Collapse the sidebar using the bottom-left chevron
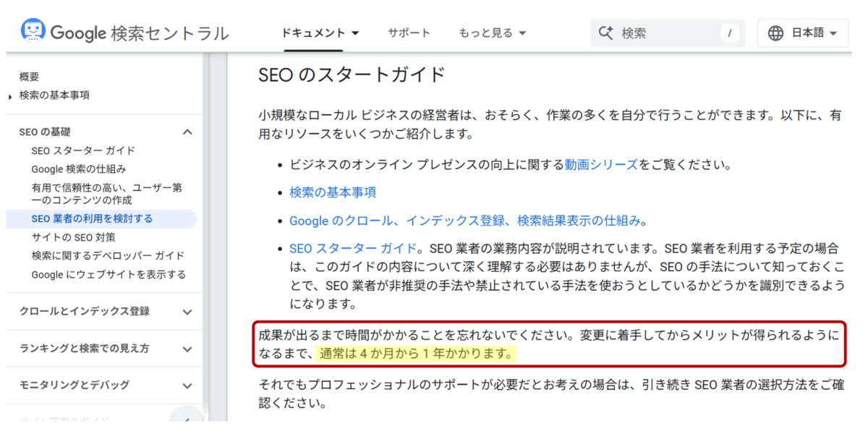 [187, 420]
